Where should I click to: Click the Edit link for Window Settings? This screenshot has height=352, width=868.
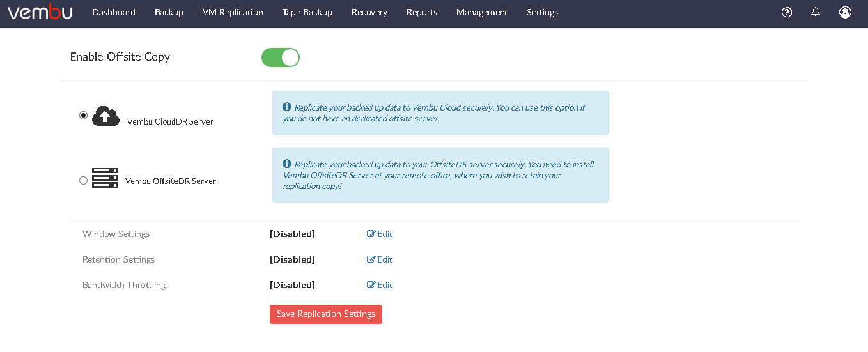pyautogui.click(x=385, y=234)
